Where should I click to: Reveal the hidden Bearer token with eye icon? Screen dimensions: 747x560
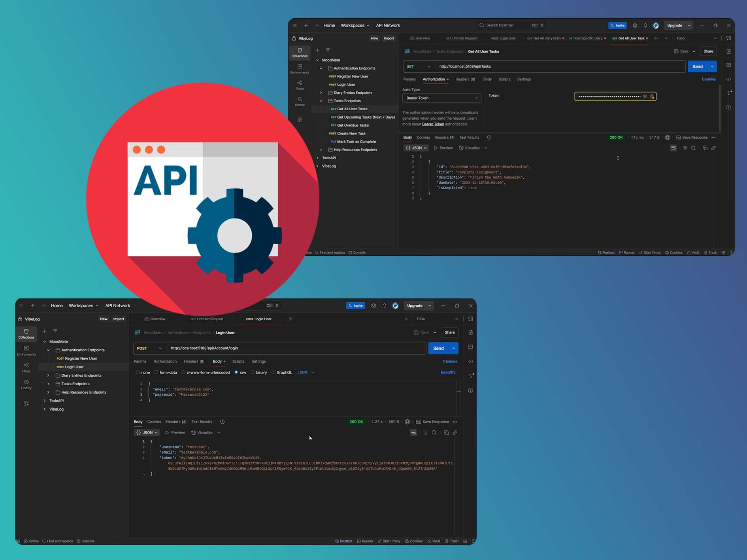click(645, 96)
